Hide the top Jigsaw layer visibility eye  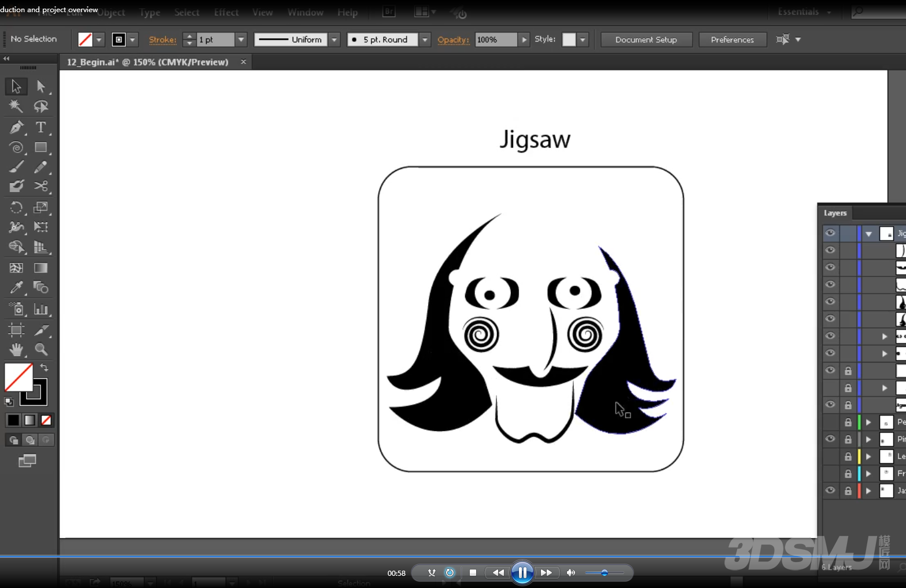[830, 233]
